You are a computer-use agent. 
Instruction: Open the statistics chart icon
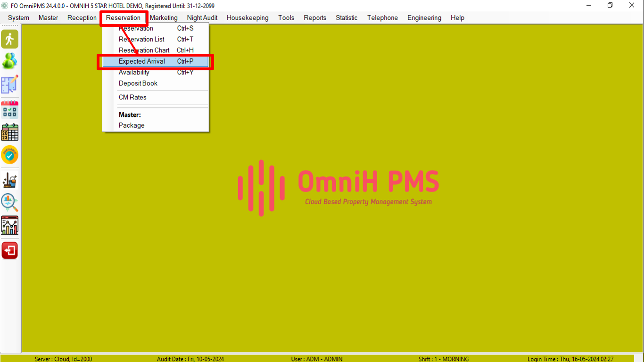tap(10, 225)
